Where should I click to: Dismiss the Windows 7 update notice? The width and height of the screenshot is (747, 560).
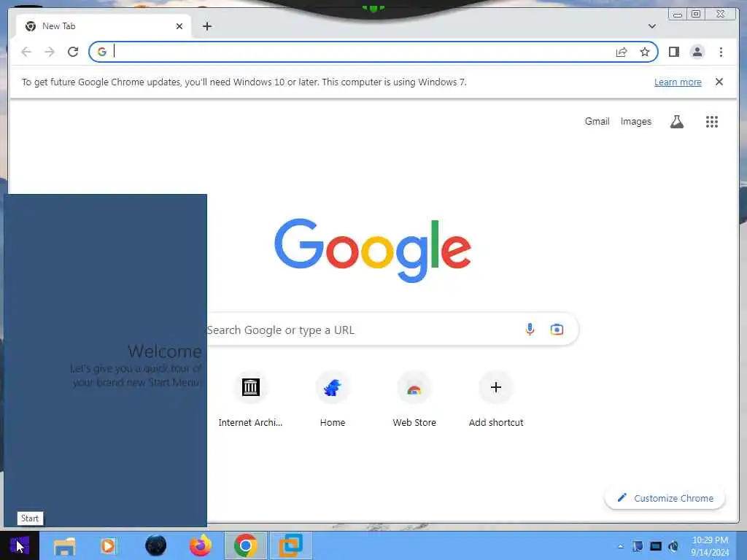tap(719, 82)
